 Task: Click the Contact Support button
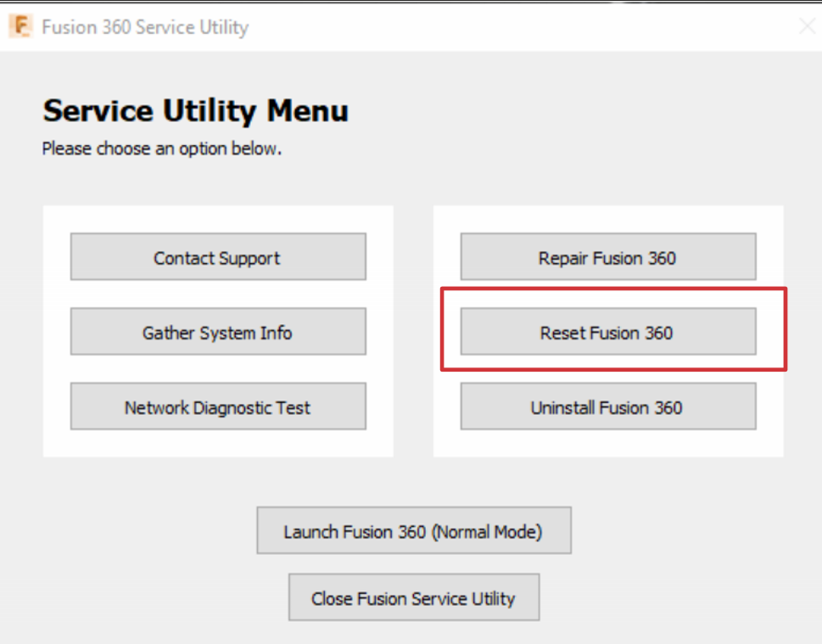218,257
